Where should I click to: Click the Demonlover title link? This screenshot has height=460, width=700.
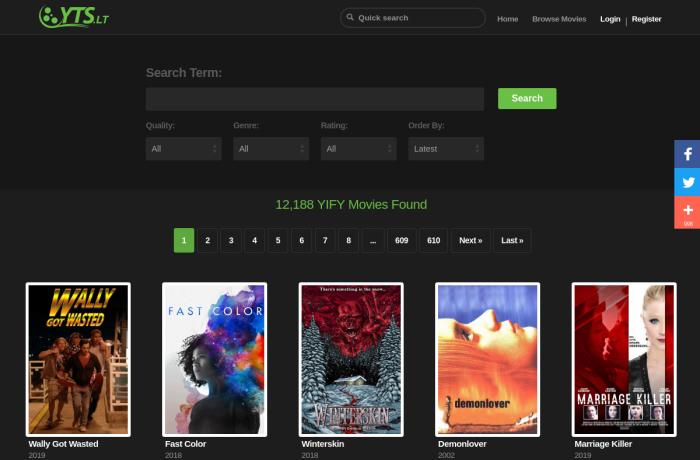click(x=462, y=444)
